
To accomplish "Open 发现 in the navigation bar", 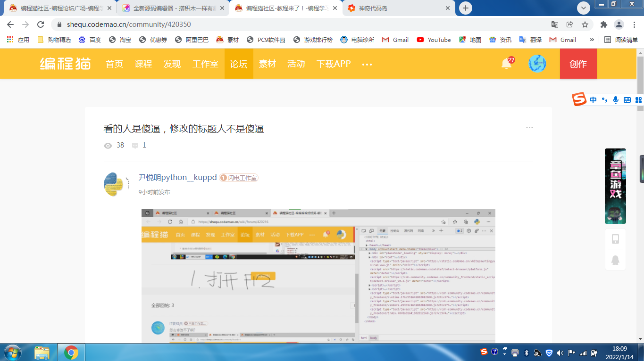I will pos(172,64).
